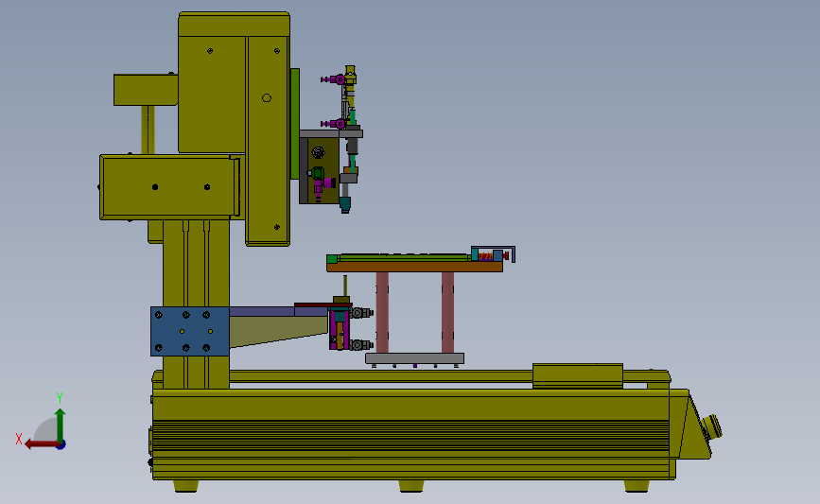The image size is (820, 504).
Task: Select the horizontal arm housing with two screws
Action: 169,187
